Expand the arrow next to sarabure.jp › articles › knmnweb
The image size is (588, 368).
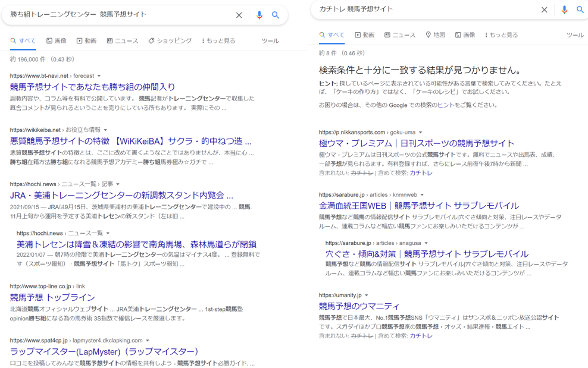(422, 195)
